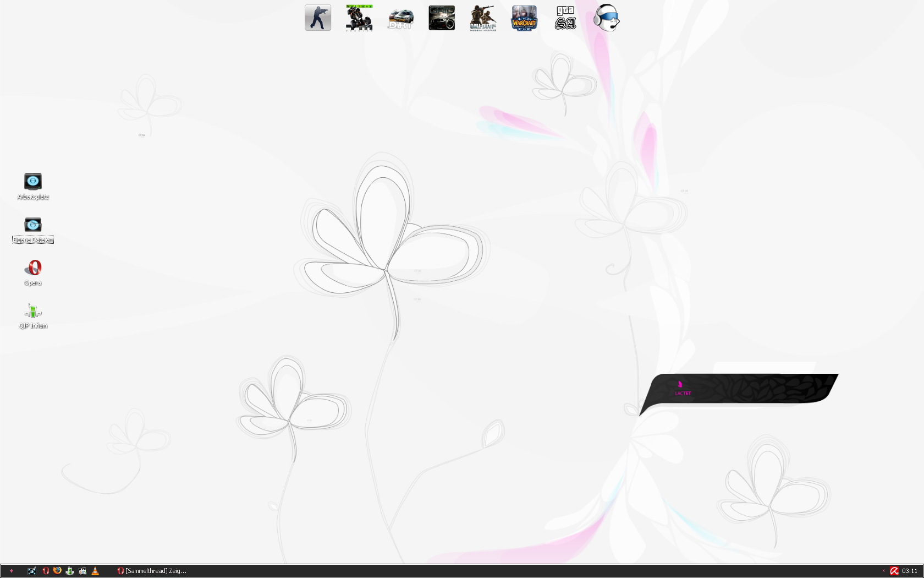This screenshot has height=578, width=924.
Task: Launch Firefox from the quick launch bar
Action: tap(57, 571)
